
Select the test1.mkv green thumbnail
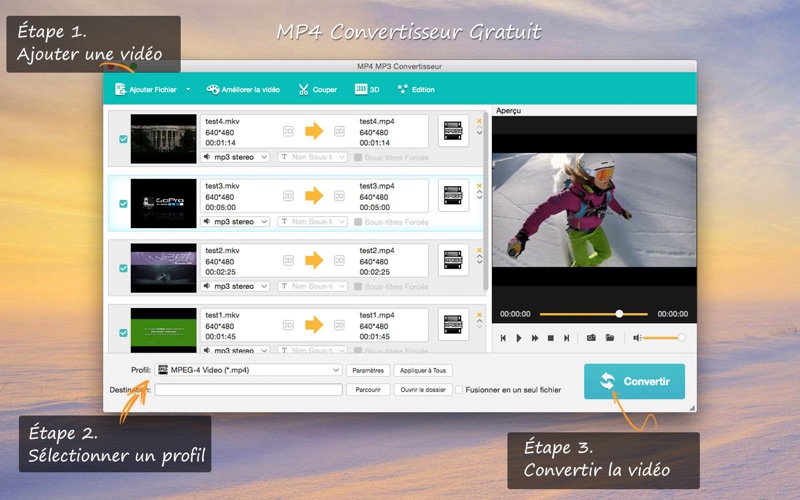tap(163, 330)
